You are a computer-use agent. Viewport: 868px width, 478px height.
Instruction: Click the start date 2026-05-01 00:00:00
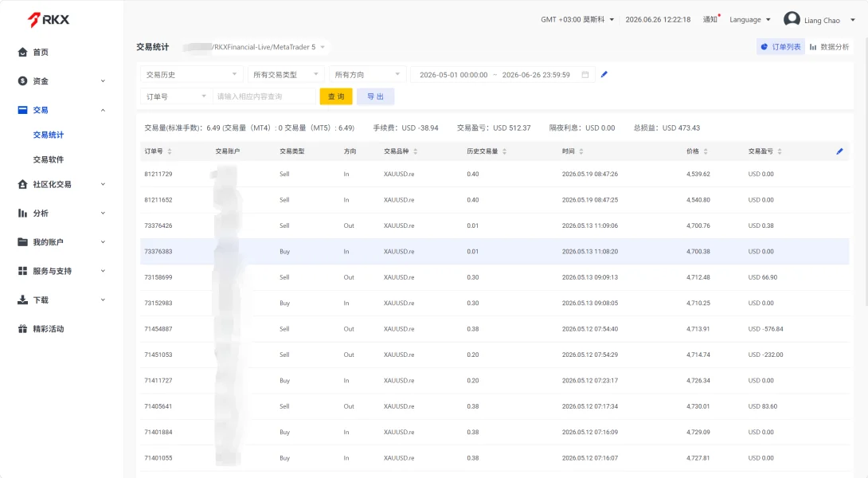[x=453, y=75]
